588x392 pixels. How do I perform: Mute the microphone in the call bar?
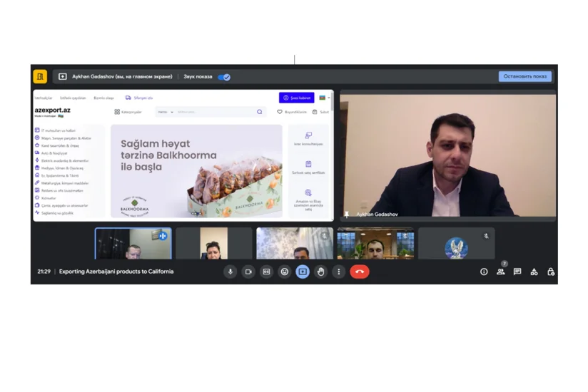pyautogui.click(x=230, y=272)
